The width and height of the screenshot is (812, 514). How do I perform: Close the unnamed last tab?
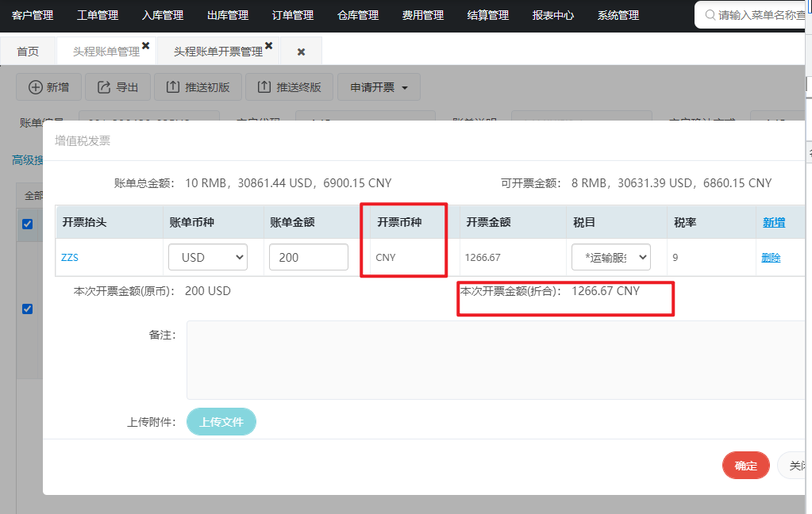(x=301, y=52)
